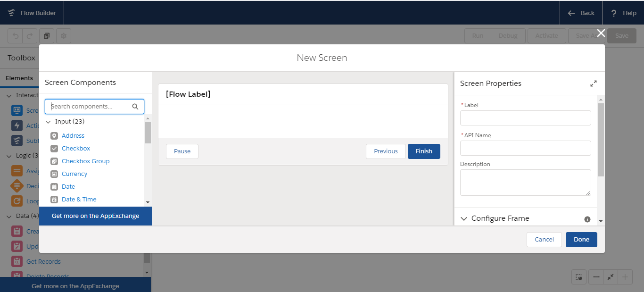Collapse the Logic section in Toolbox
This screenshot has width=644, height=292.
tap(8, 155)
